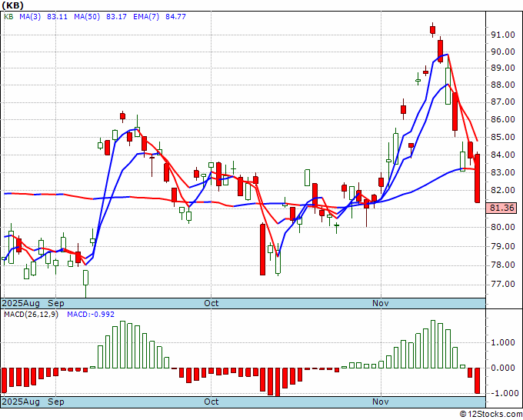
Task: Click the 87.00 price axis label
Action: tap(502, 102)
